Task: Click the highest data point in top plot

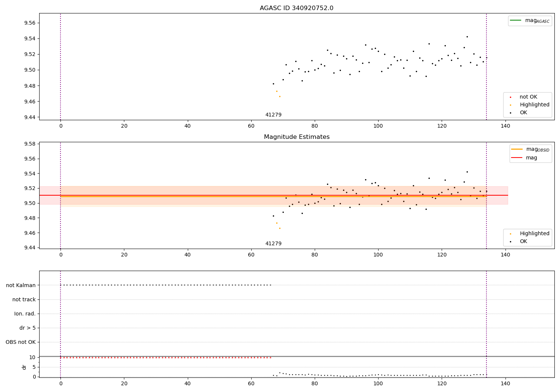Action: [467, 37]
